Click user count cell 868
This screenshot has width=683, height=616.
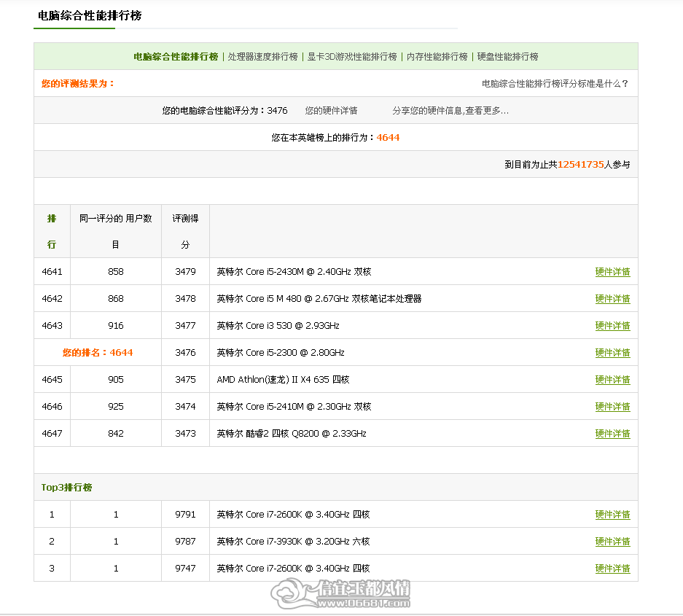[x=116, y=299]
